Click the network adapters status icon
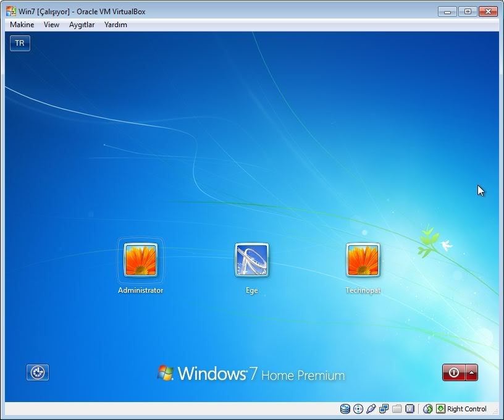Screen dimensions: 504x420 pos(384,409)
